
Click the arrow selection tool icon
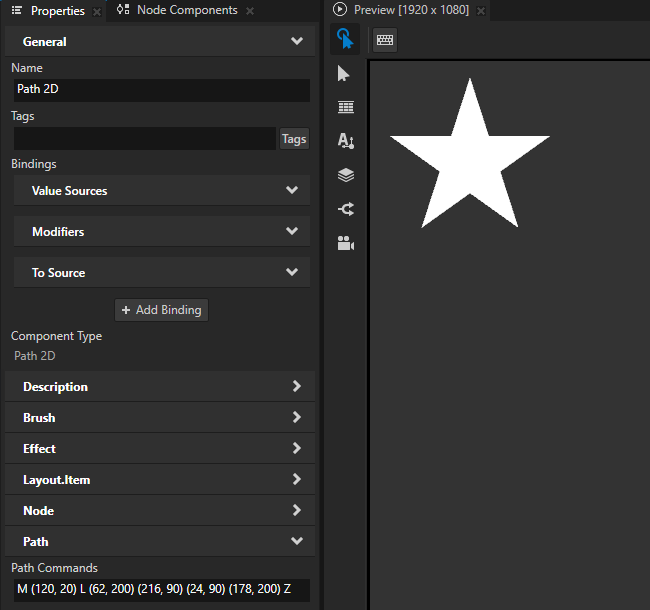(345, 74)
